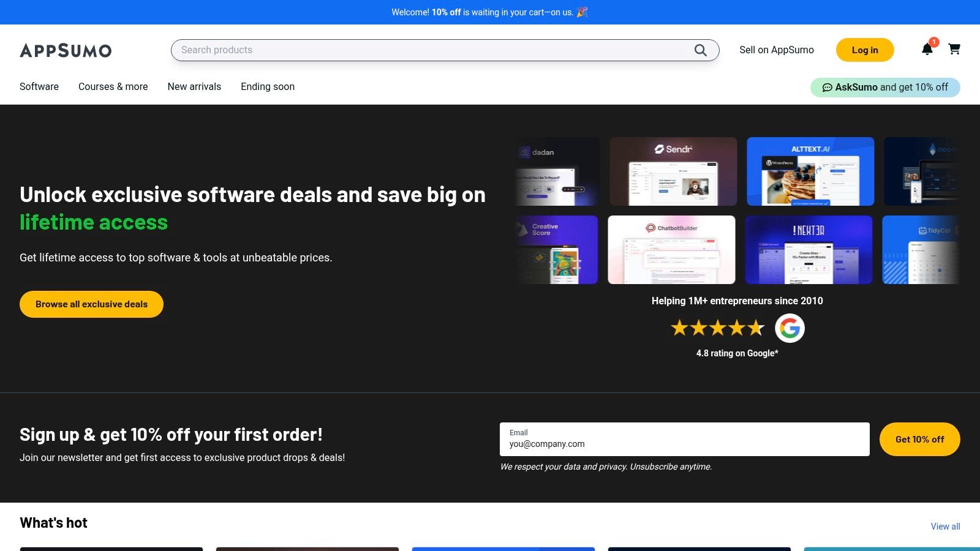Open the Sendr deal thumbnail
Image resolution: width=980 pixels, height=551 pixels.
[673, 171]
